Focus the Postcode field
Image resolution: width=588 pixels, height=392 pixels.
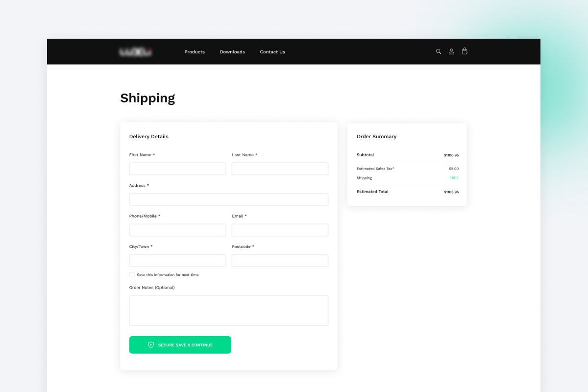click(x=280, y=261)
